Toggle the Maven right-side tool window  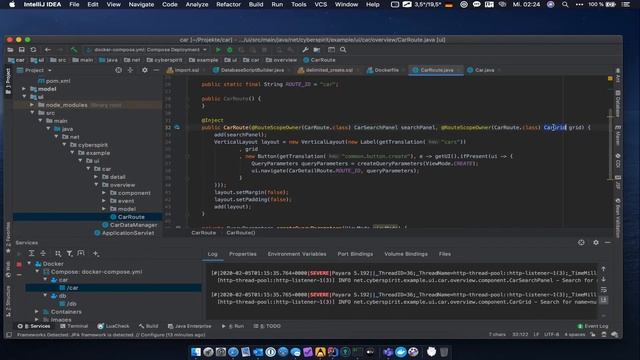618,136
